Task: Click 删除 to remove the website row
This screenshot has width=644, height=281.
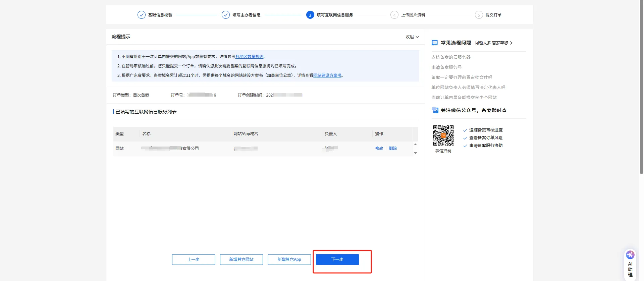Action: 393,149
